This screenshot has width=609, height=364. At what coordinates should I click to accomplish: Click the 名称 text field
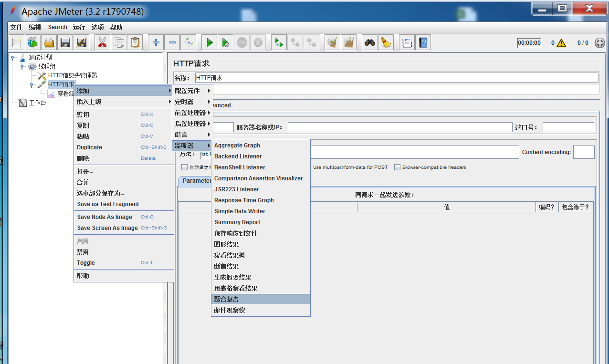(397, 78)
